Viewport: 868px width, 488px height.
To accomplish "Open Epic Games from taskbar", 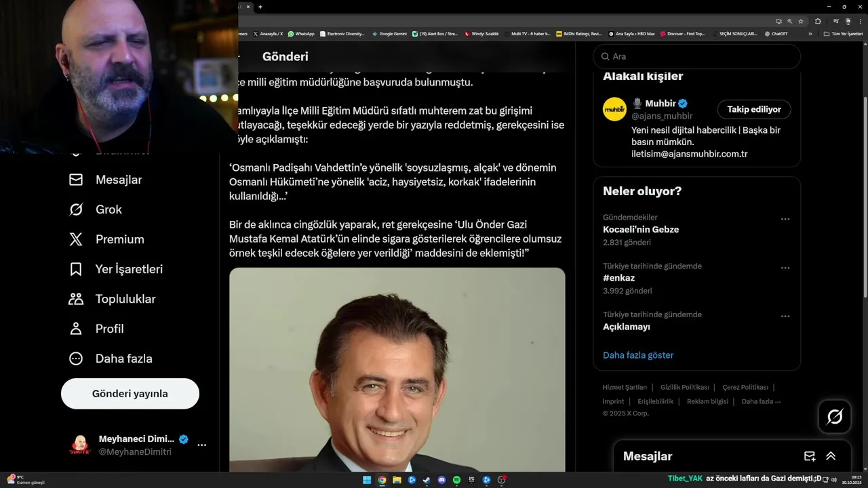I will (471, 480).
